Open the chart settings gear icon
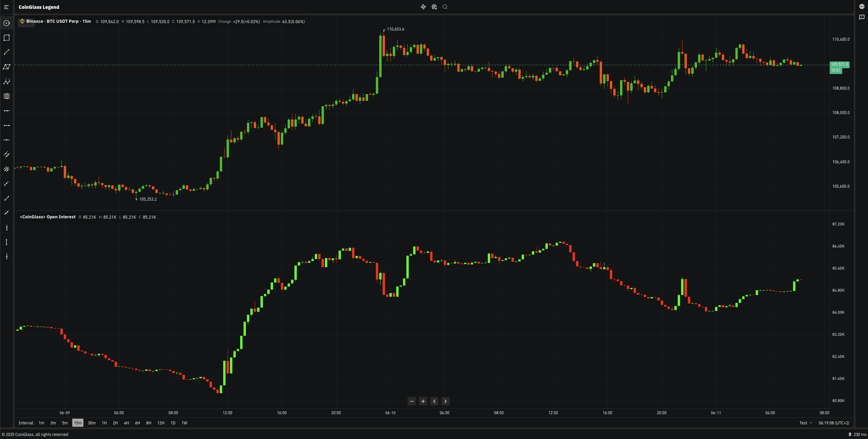This screenshot has width=868, height=439. coord(434,7)
